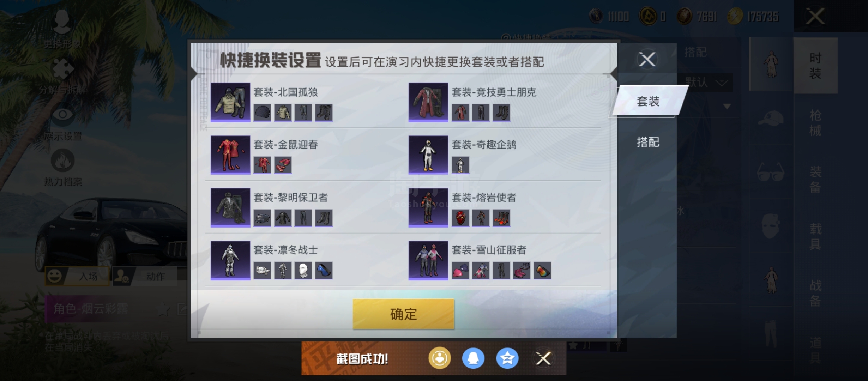868x381 pixels.
Task: Dismiss the 截图成功 screenshot banner
Action: click(x=543, y=358)
